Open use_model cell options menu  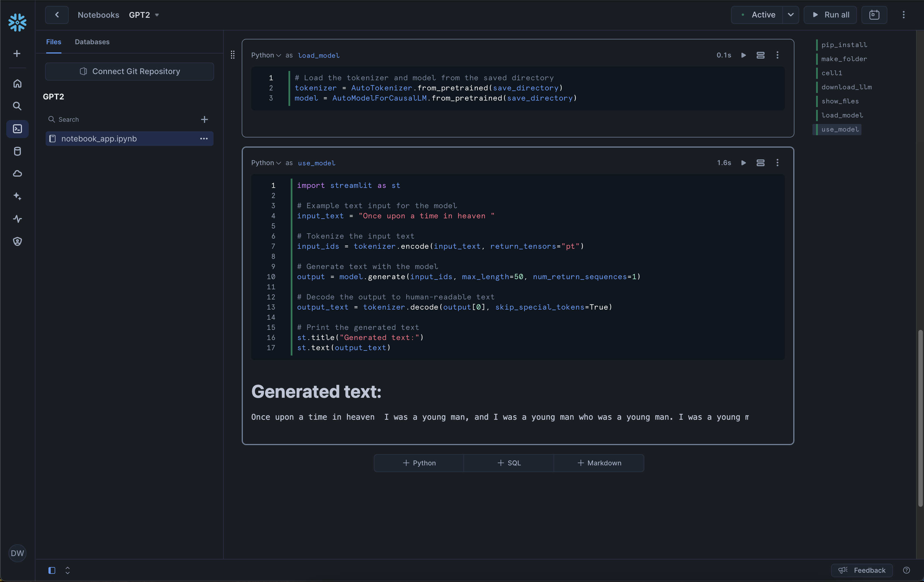[778, 163]
